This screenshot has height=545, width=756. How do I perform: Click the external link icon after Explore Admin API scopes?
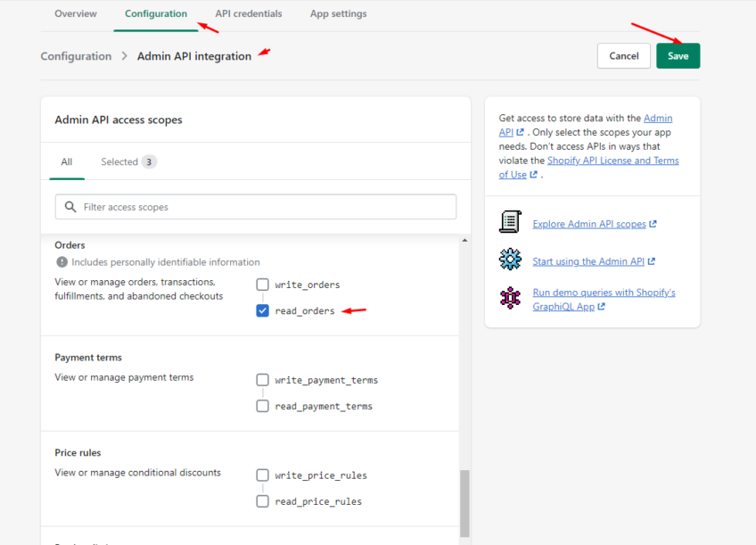[x=653, y=224]
